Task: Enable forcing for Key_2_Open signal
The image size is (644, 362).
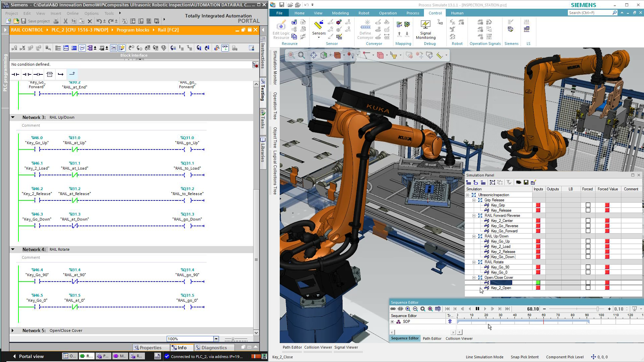Action: [x=588, y=288]
